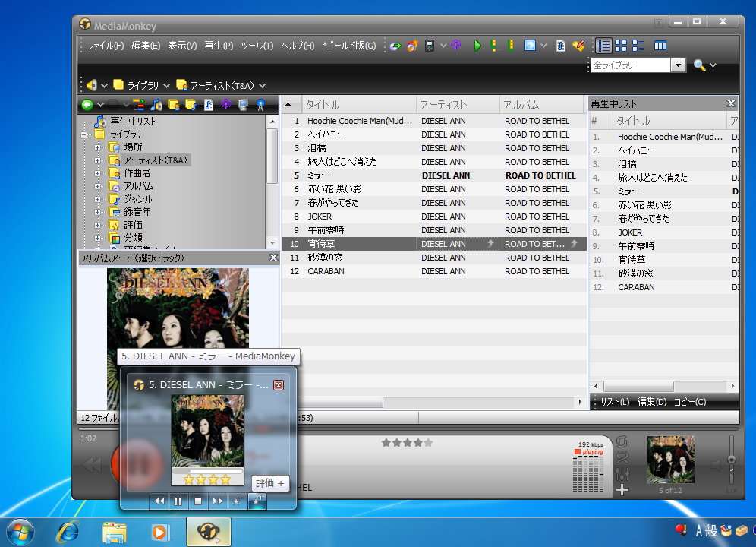Click the equalizer sliders icon in the player
Viewport: 756px width, 547px height.
point(622,473)
